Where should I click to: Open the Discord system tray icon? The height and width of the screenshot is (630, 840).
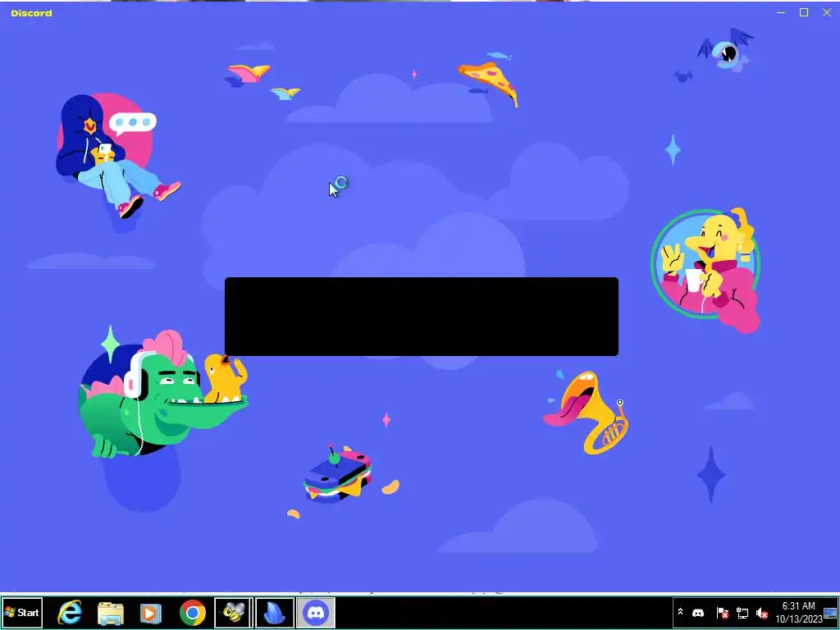coord(698,612)
